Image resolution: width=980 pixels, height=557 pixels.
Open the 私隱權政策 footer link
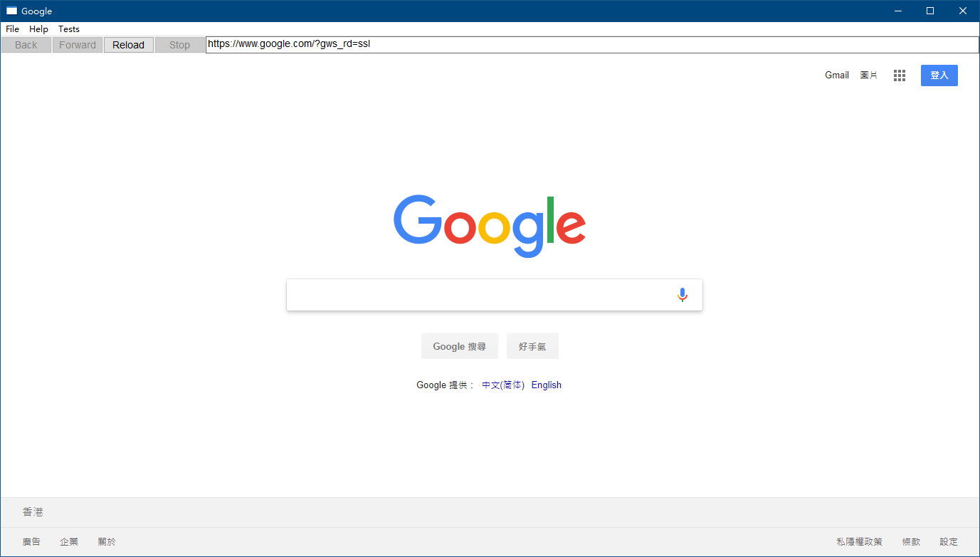(859, 542)
